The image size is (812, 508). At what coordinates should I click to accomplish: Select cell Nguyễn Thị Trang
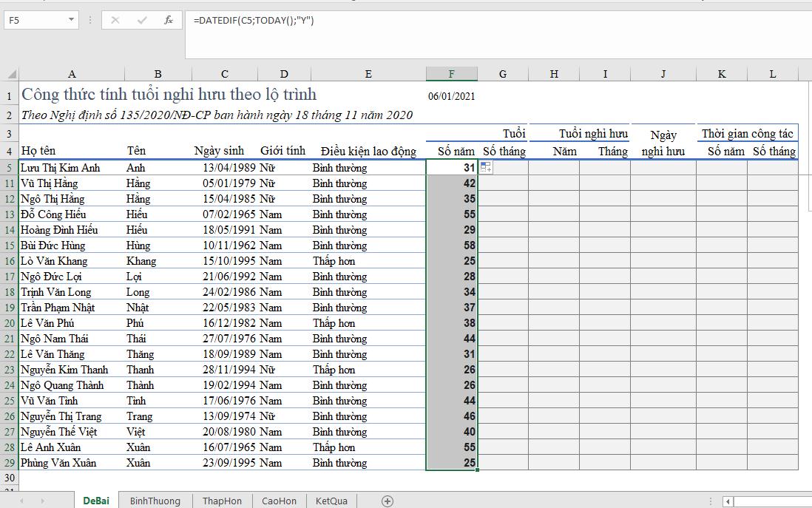click(72, 416)
